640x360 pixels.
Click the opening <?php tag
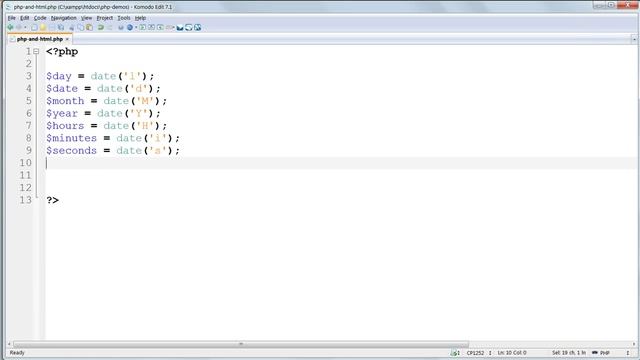point(62,52)
